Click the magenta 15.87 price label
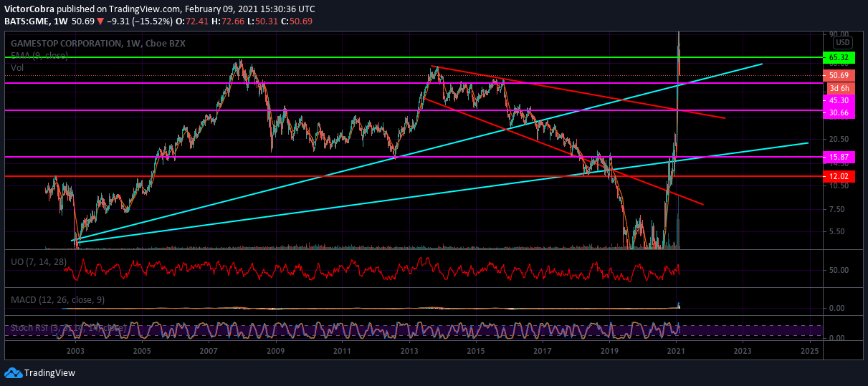Viewport: 868px width, 386px height. tap(839, 157)
